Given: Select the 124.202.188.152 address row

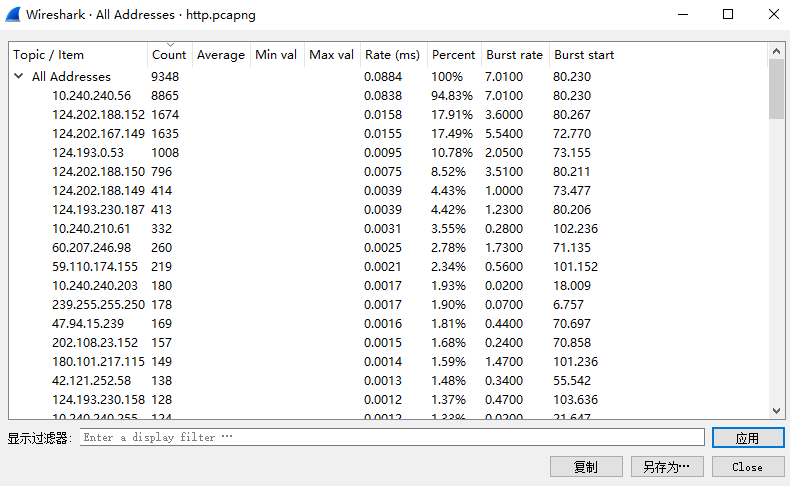Looking at the screenshot, I should click(388, 115).
